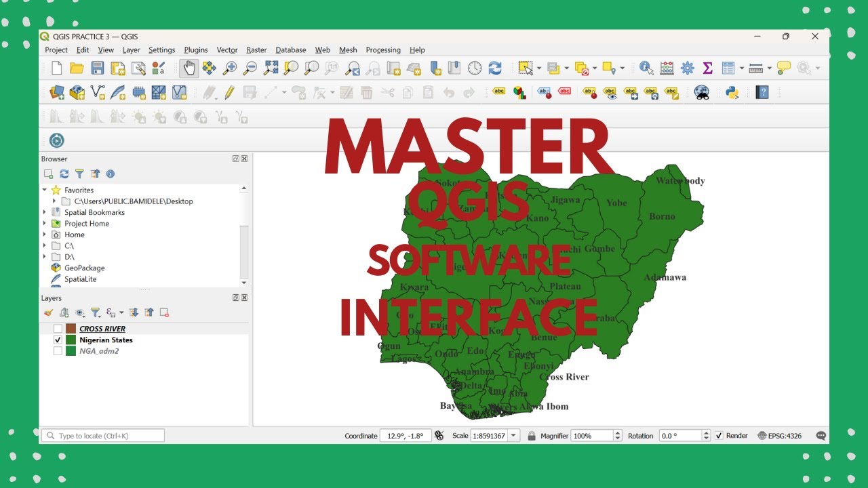Screen dimensions: 868x488
Task: Open the Processing Toolbox gear icon
Action: [x=688, y=68]
